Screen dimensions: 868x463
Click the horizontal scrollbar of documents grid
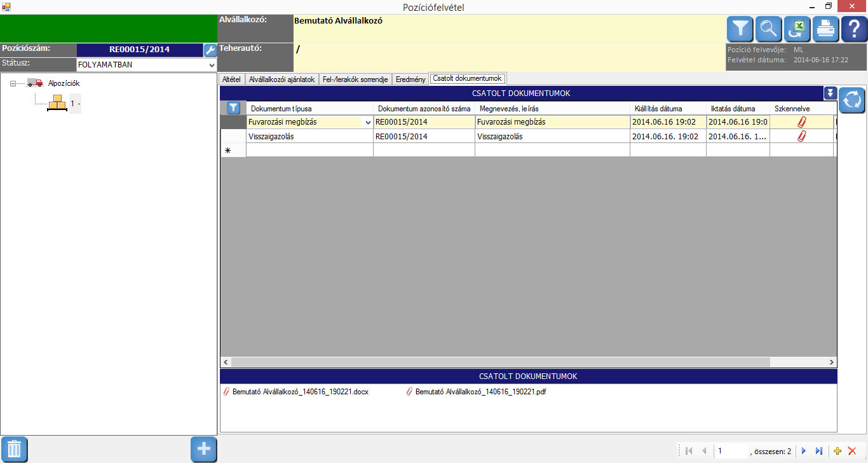coord(500,362)
